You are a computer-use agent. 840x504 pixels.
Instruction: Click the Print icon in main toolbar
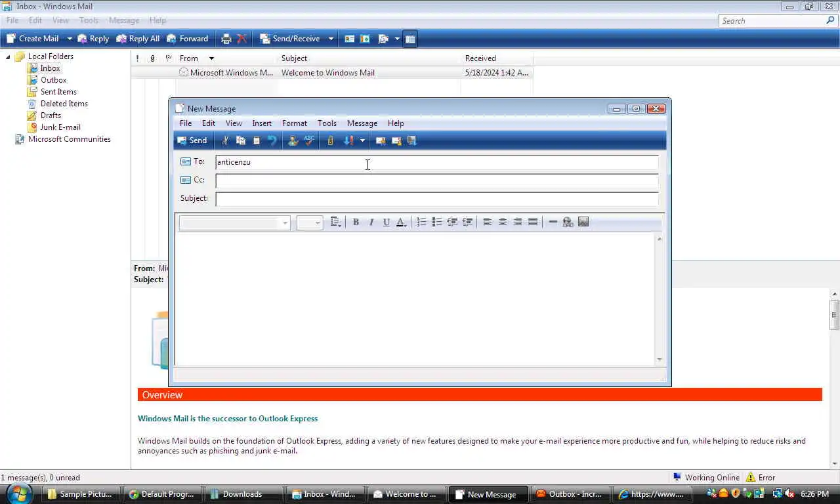226,39
